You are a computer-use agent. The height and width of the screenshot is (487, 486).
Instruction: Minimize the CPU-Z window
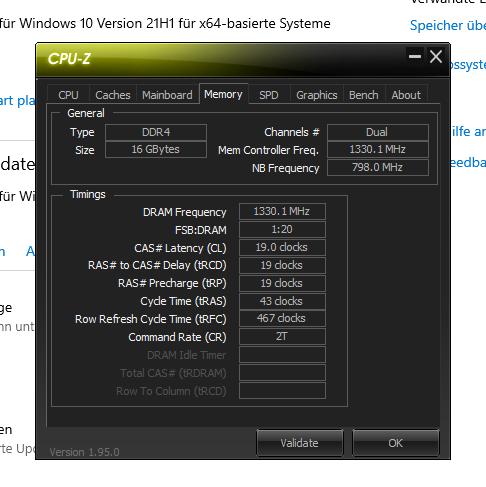coord(415,56)
